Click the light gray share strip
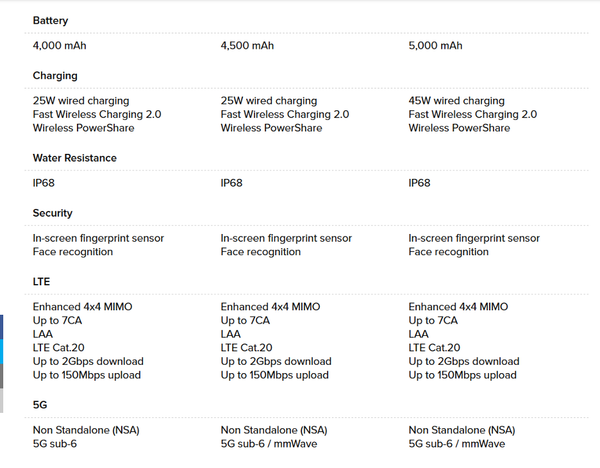This screenshot has height=468, width=600. 2,401
